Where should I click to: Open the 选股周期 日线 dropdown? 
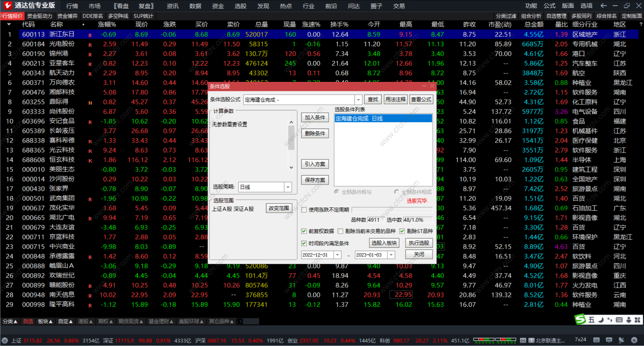[x=288, y=187]
